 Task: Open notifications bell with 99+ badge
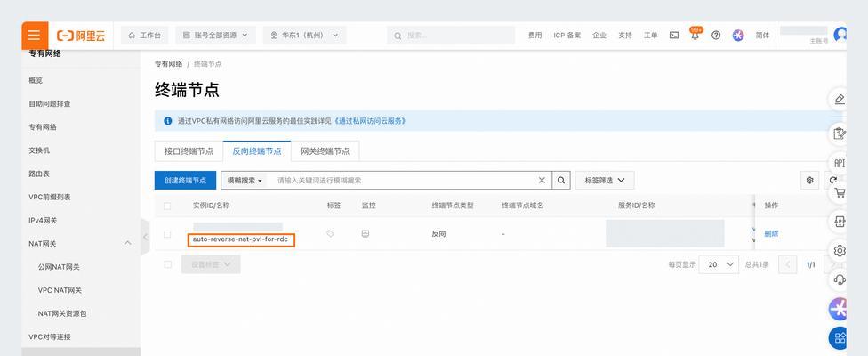(x=695, y=35)
